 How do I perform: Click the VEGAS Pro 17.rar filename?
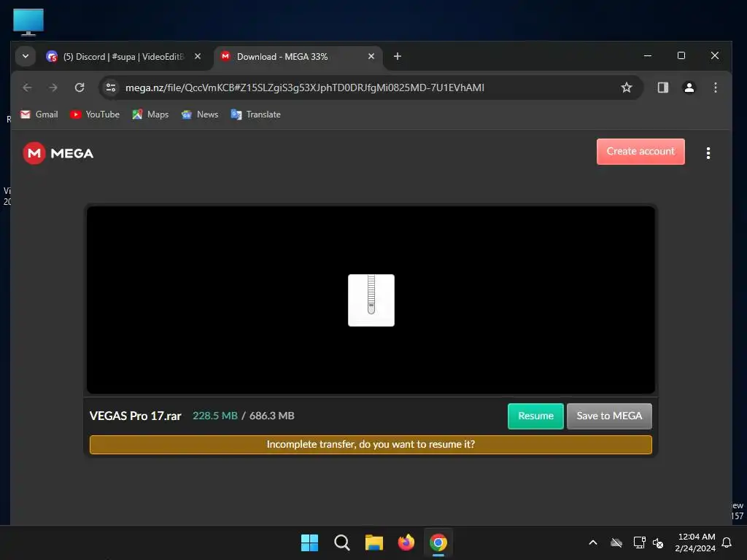pyautogui.click(x=135, y=416)
